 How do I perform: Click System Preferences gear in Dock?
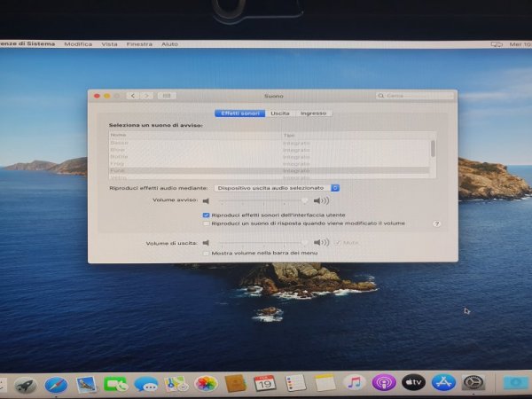pos(473,382)
